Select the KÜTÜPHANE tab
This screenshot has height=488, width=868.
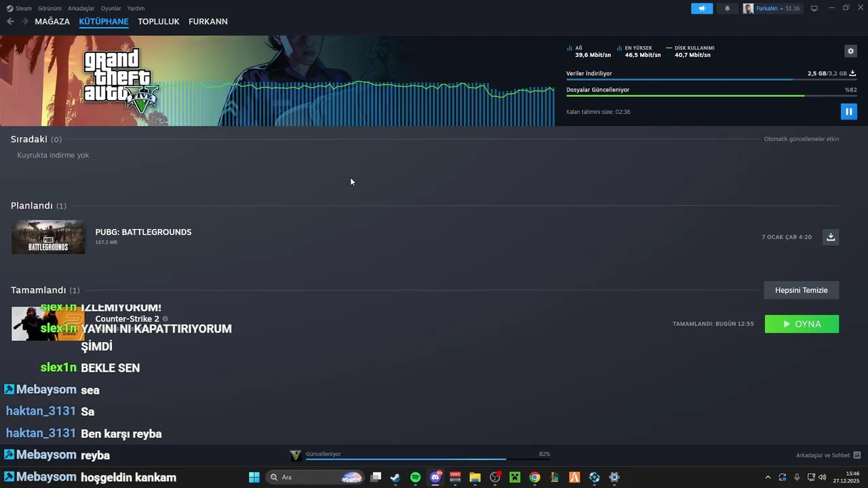coord(104,22)
